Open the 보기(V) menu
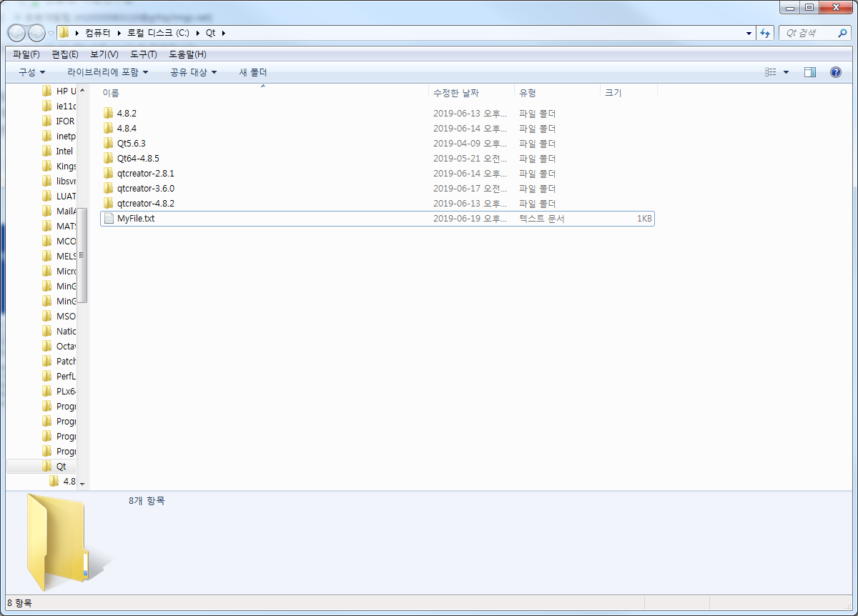The width and height of the screenshot is (858, 616). (x=104, y=54)
